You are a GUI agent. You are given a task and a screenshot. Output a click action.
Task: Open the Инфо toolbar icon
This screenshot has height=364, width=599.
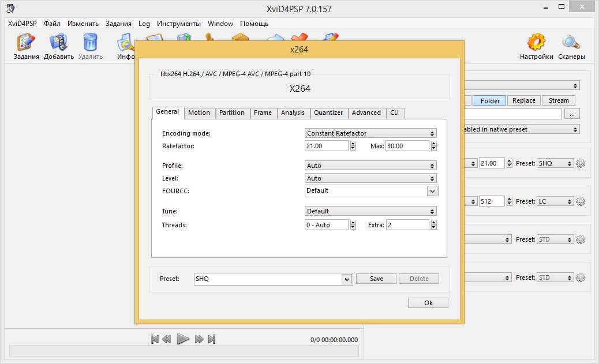(126, 46)
